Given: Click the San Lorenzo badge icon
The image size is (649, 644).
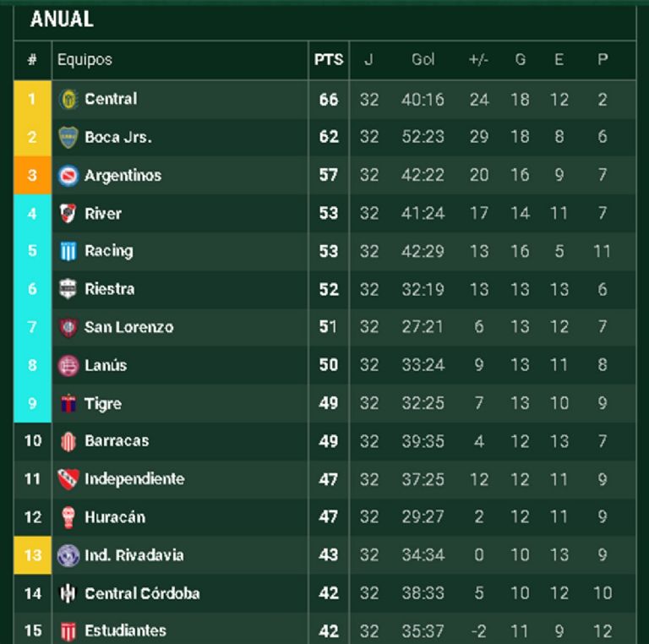Looking at the screenshot, I should (x=68, y=327).
